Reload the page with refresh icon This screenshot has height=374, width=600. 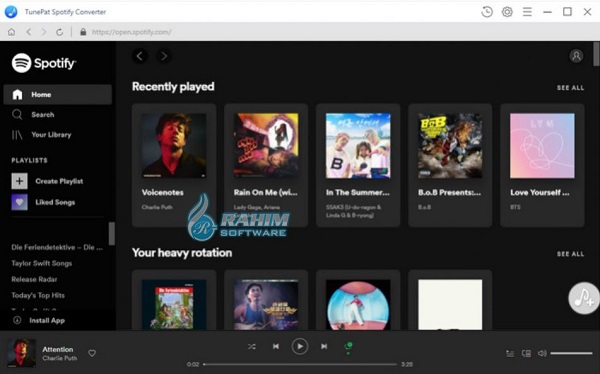point(59,32)
